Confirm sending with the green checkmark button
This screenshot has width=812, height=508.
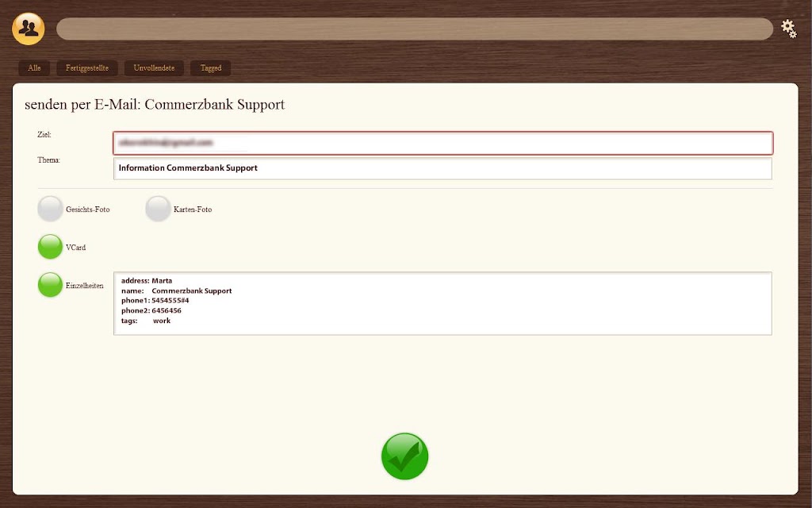pos(404,456)
